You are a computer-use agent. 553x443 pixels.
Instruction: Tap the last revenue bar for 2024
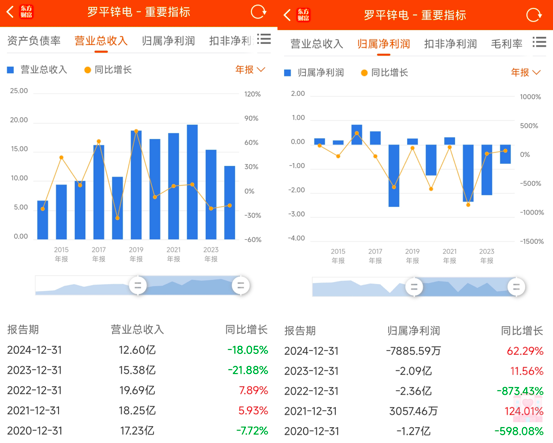230,202
